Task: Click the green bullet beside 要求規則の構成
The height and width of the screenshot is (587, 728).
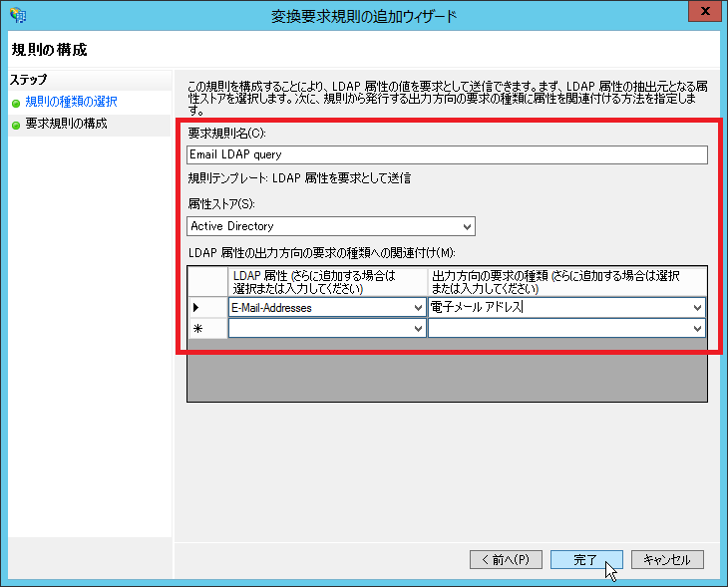Action: pos(16,126)
